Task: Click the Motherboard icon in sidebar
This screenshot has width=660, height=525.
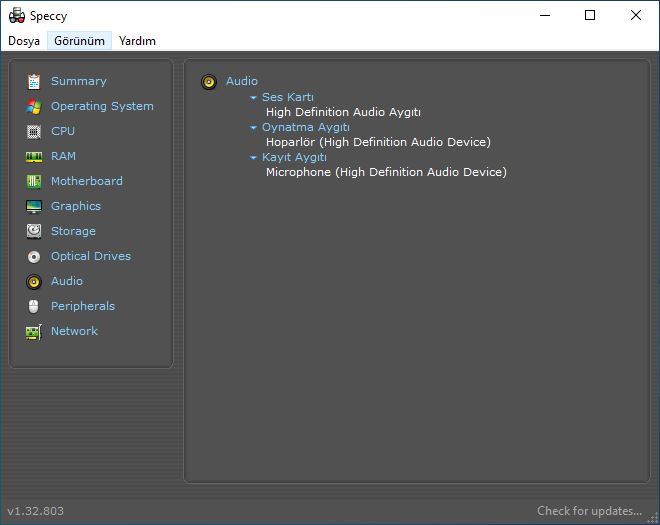Action: coord(34,181)
